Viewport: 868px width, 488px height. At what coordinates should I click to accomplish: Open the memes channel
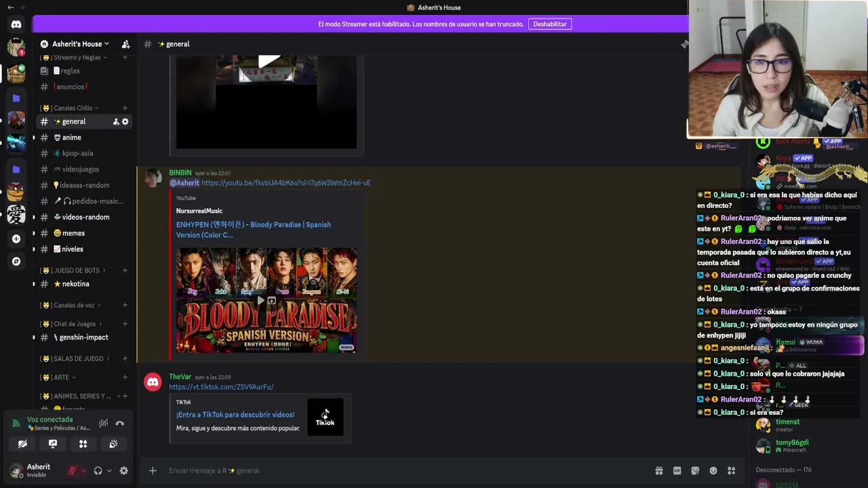coord(84,233)
